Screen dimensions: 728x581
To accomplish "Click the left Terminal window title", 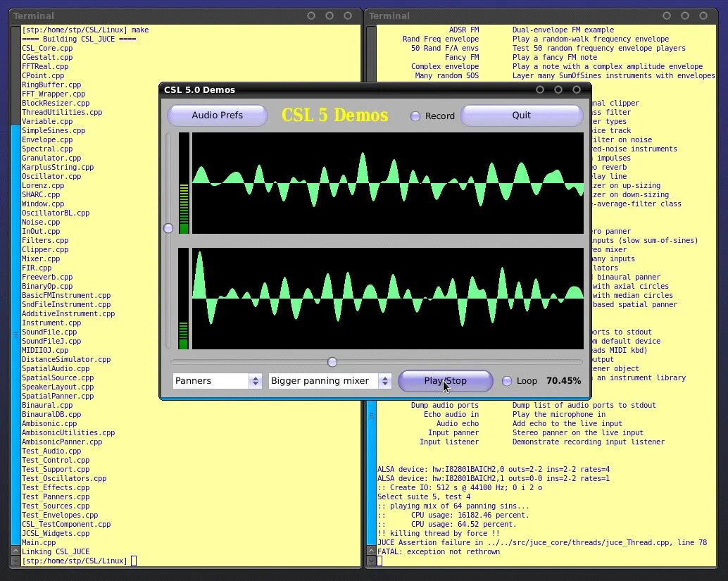I will (x=33, y=15).
